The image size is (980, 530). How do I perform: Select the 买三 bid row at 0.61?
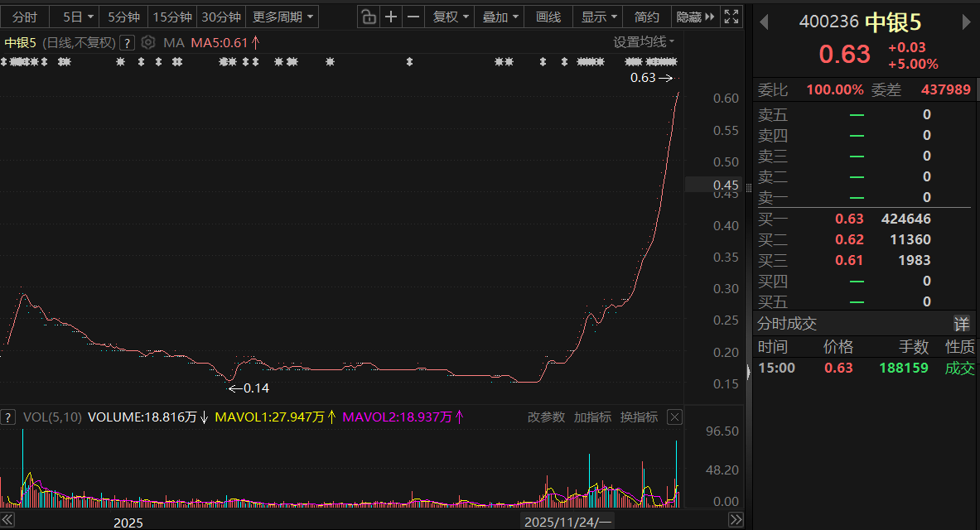[x=864, y=260]
